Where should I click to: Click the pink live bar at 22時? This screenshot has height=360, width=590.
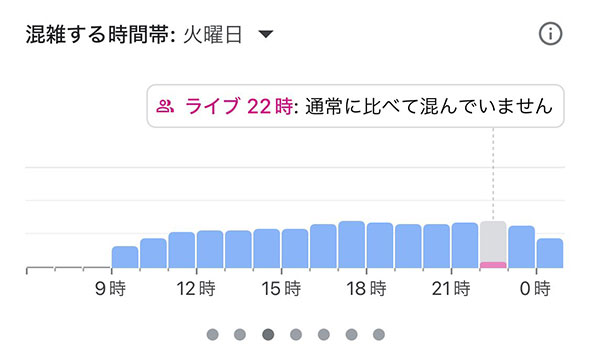point(493,265)
